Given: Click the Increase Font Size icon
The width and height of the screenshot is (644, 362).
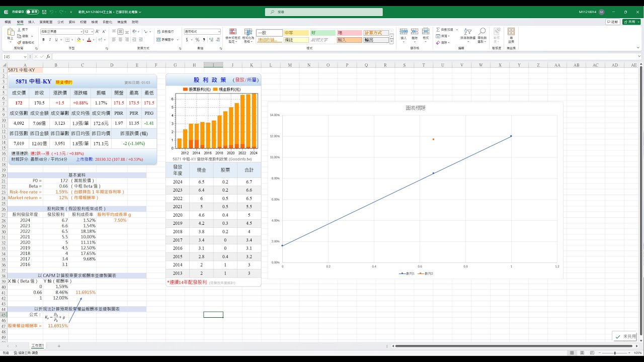Looking at the screenshot, I should tap(98, 32).
